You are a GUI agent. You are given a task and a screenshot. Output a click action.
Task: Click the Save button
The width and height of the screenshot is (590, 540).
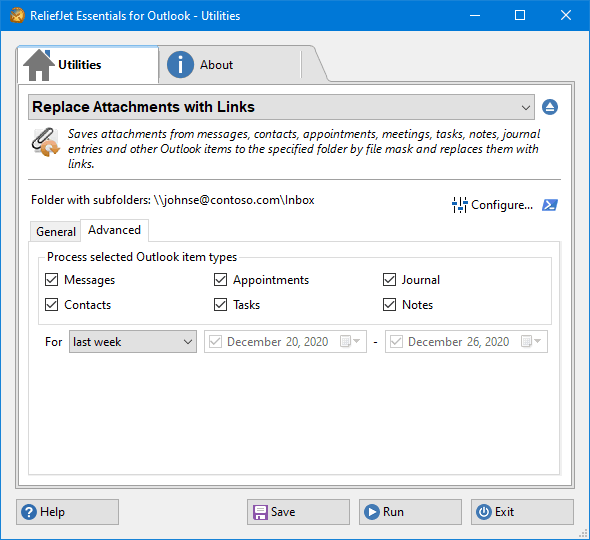298,512
